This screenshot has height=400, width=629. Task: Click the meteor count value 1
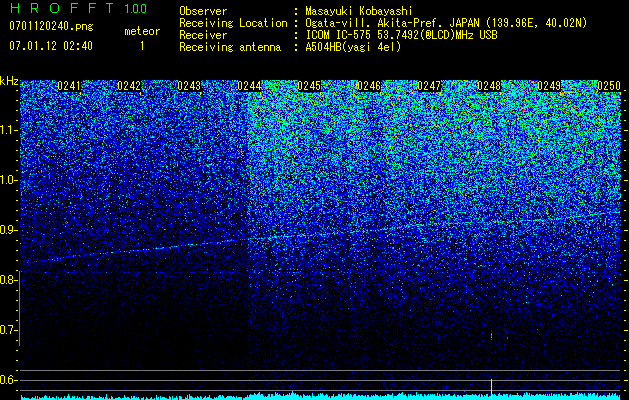point(142,46)
